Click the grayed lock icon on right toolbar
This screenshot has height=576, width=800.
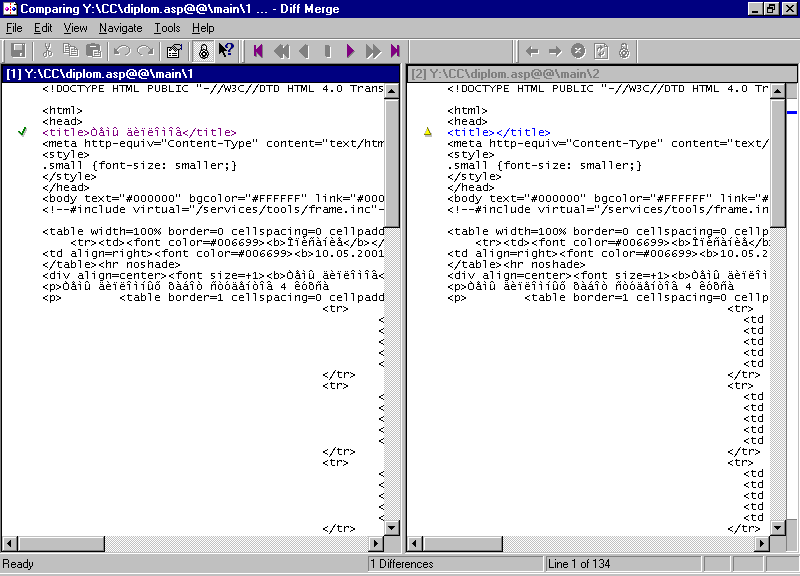624,51
